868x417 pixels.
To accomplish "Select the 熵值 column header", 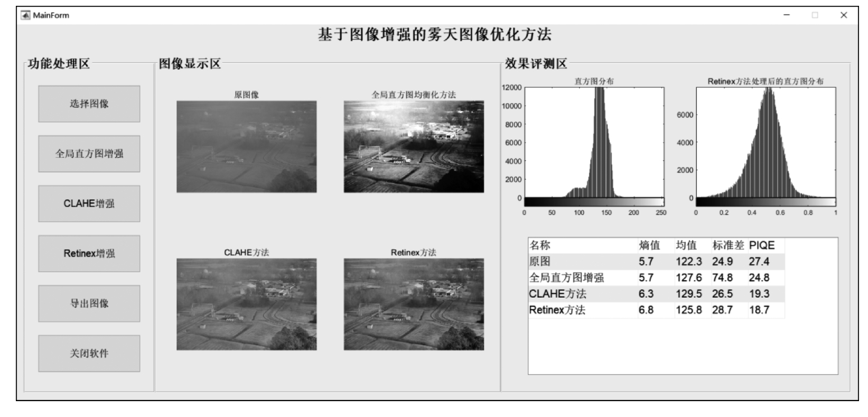I will (x=655, y=245).
